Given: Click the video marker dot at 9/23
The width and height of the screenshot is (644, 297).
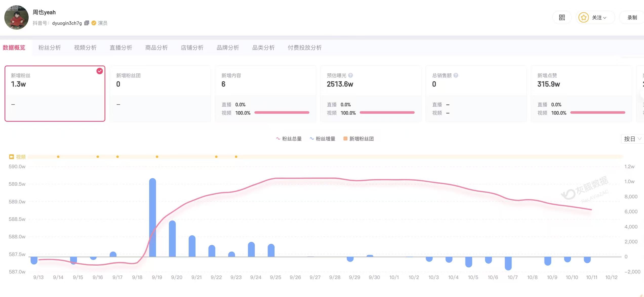Looking at the screenshot, I should 236,157.
